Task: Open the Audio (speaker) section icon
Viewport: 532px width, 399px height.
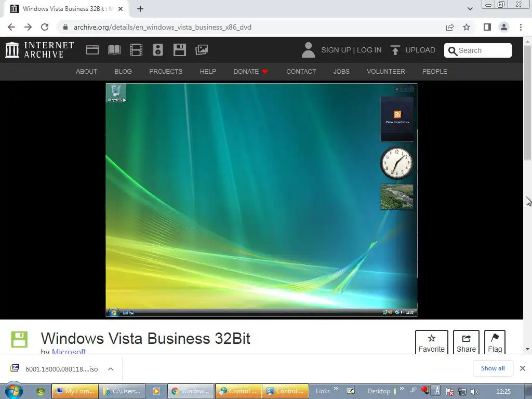Action: click(x=158, y=50)
